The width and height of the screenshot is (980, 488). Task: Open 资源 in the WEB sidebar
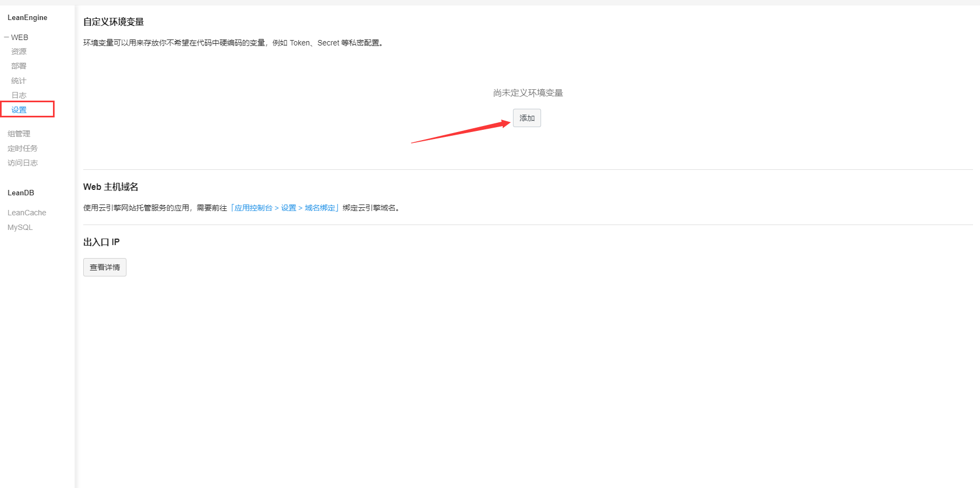coord(19,51)
